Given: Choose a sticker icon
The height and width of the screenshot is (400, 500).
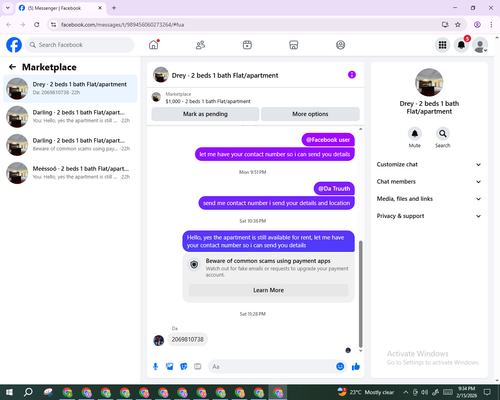Looking at the screenshot, I should pyautogui.click(x=184, y=367).
